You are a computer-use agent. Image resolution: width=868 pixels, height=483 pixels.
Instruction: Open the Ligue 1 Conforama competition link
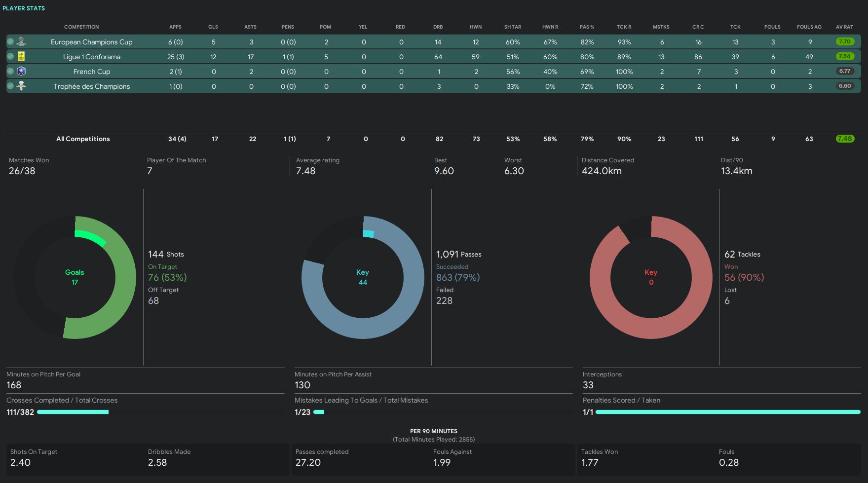(x=91, y=57)
